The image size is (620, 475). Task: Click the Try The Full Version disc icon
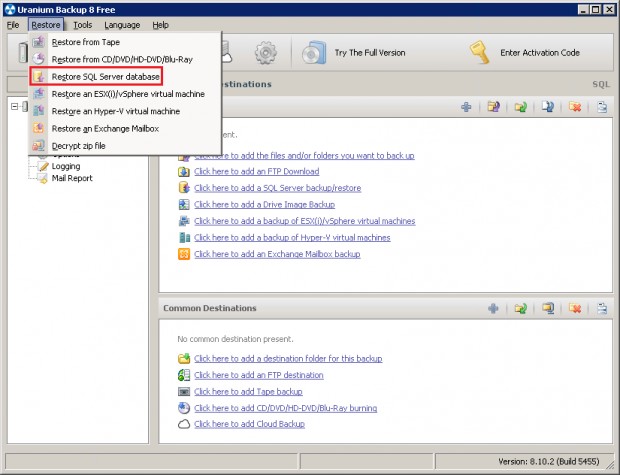coord(314,53)
